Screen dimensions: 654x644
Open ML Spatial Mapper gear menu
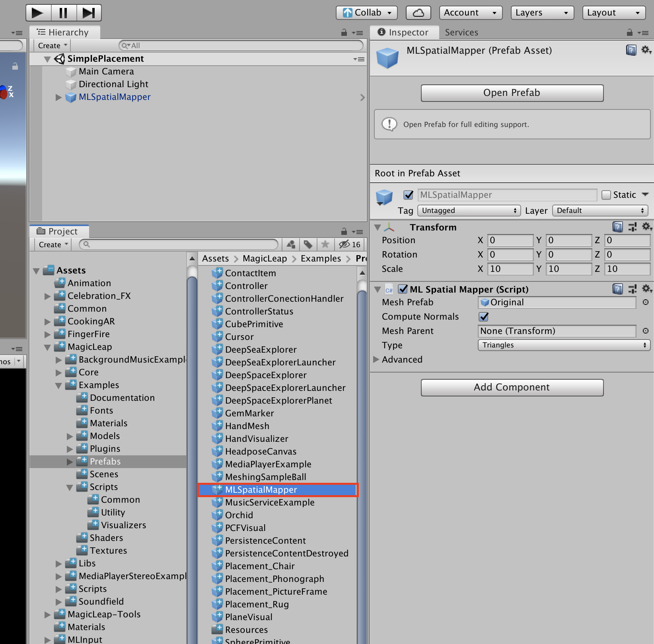tap(646, 289)
